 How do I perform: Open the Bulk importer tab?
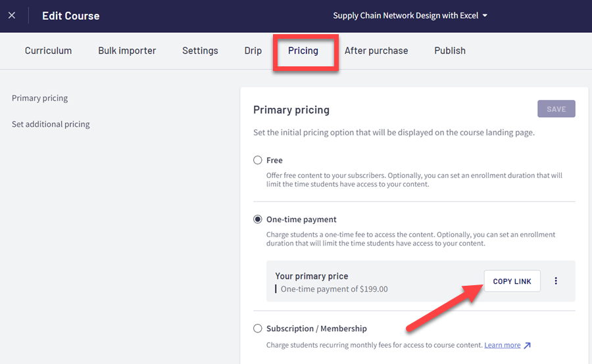[127, 51]
